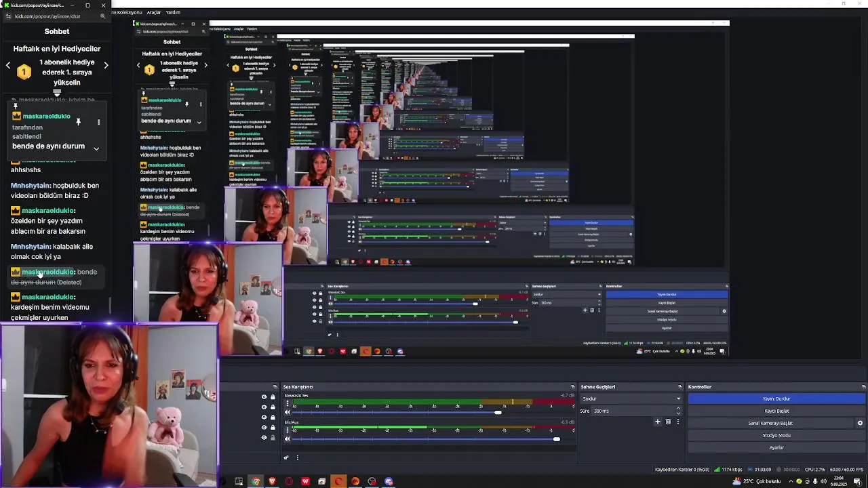Click the Süre 300 ms field
This screenshot has width=868, height=488.
click(x=636, y=411)
